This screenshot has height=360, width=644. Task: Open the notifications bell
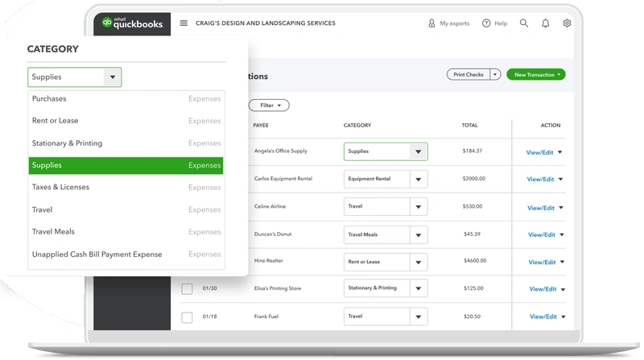click(x=546, y=23)
